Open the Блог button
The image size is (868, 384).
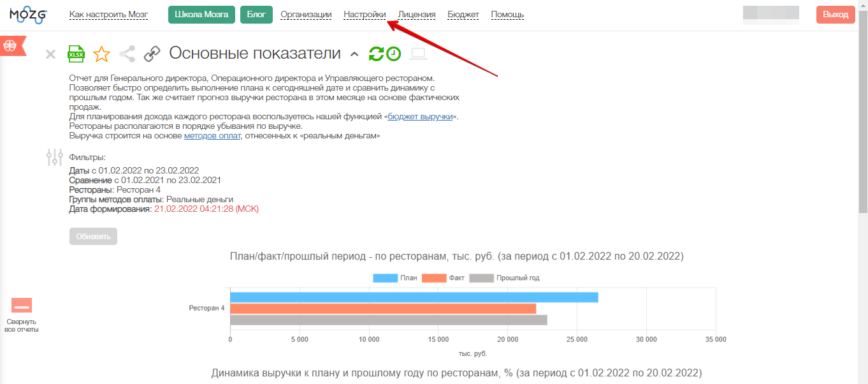256,15
